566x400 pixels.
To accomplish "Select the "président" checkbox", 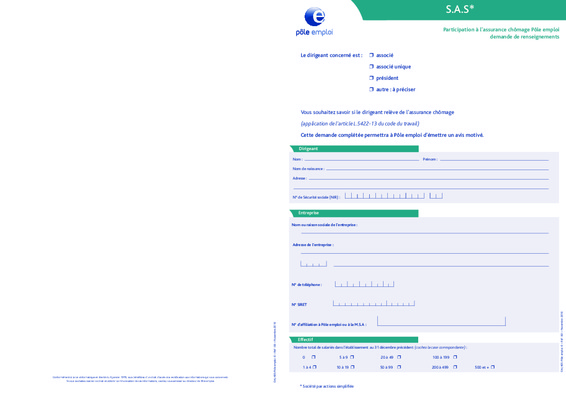I will point(371,78).
